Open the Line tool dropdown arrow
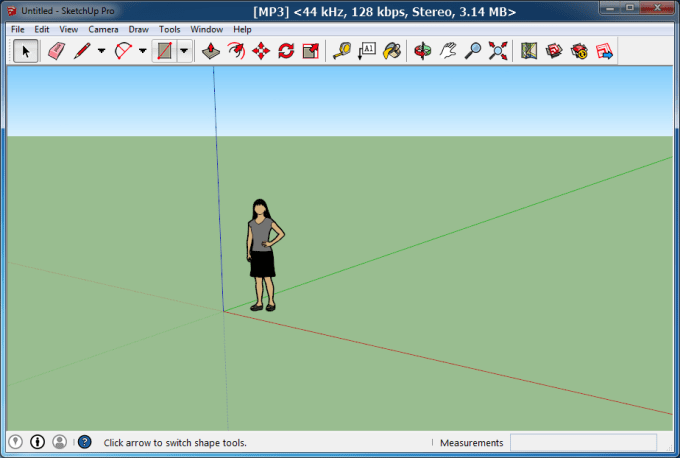 click(x=101, y=51)
